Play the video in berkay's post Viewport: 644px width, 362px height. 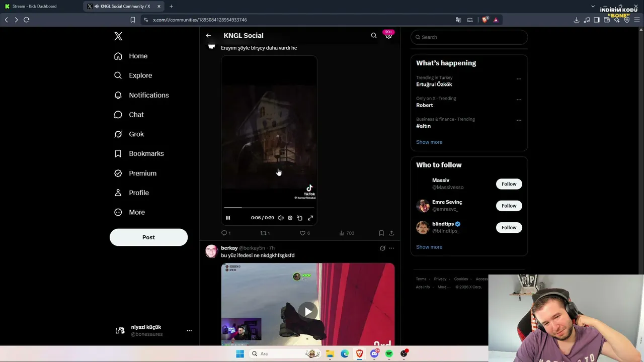click(x=308, y=311)
